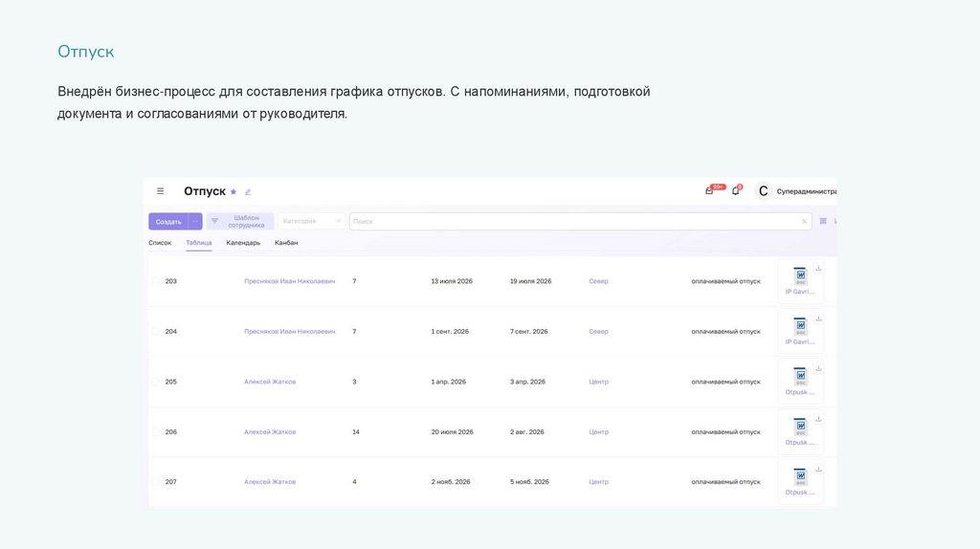Click the favorite star next to Отпуск
980x549 pixels.
coord(234,192)
